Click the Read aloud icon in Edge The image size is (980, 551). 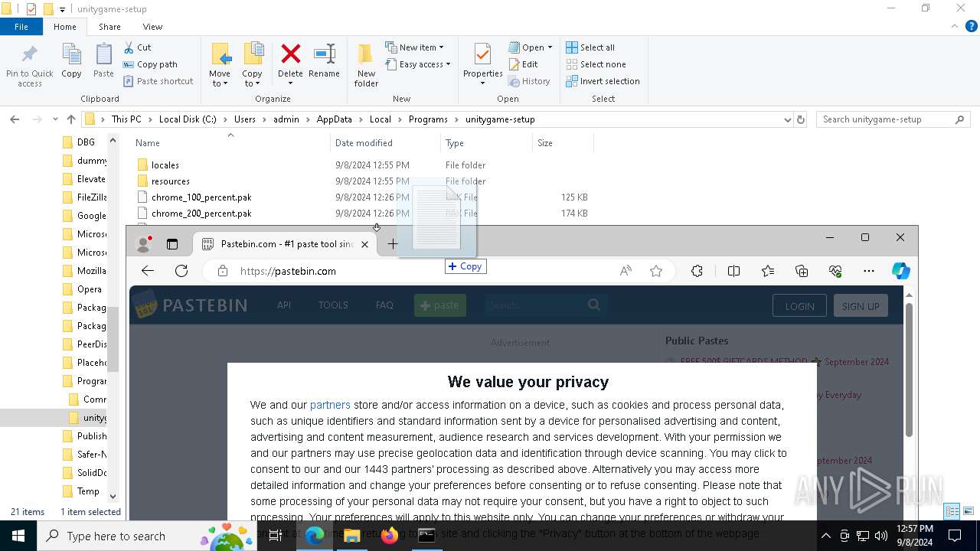coord(626,271)
